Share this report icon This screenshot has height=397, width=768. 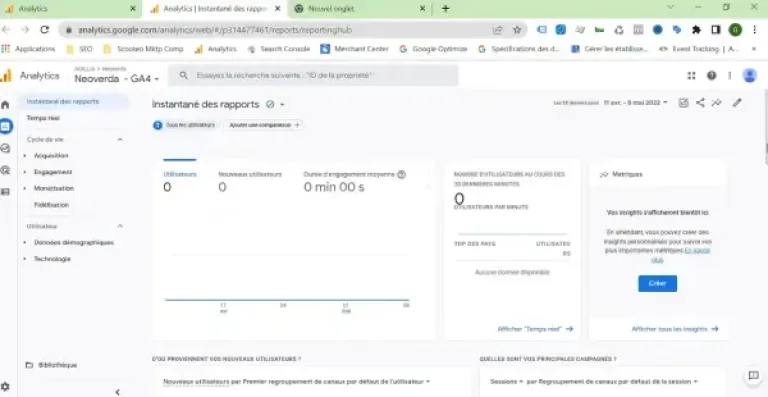[700, 103]
